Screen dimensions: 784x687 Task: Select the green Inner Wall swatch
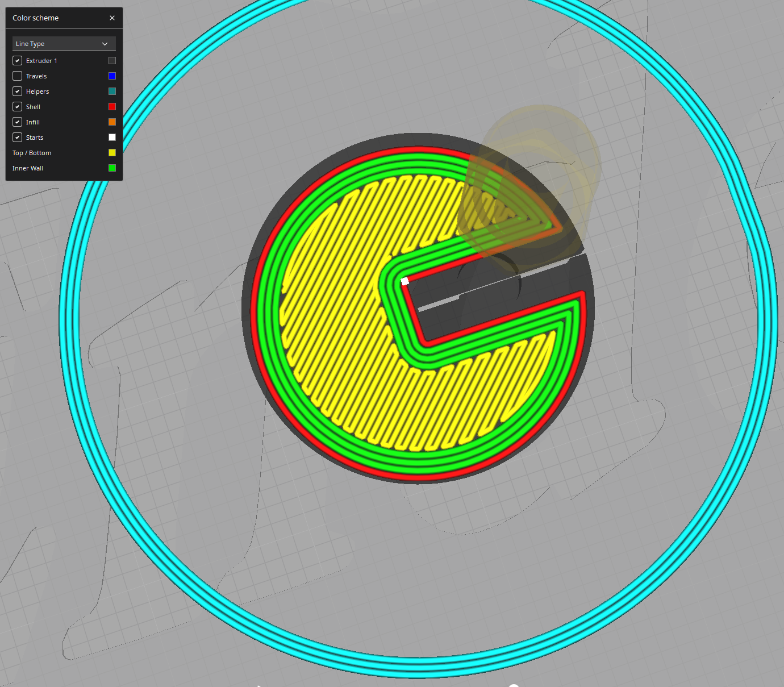click(112, 168)
